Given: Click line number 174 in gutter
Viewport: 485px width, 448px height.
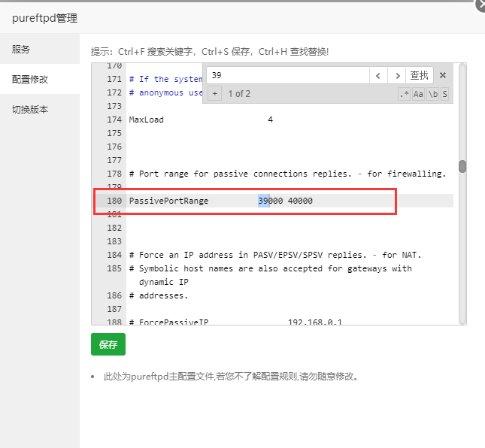Looking at the screenshot, I should click(x=114, y=120).
